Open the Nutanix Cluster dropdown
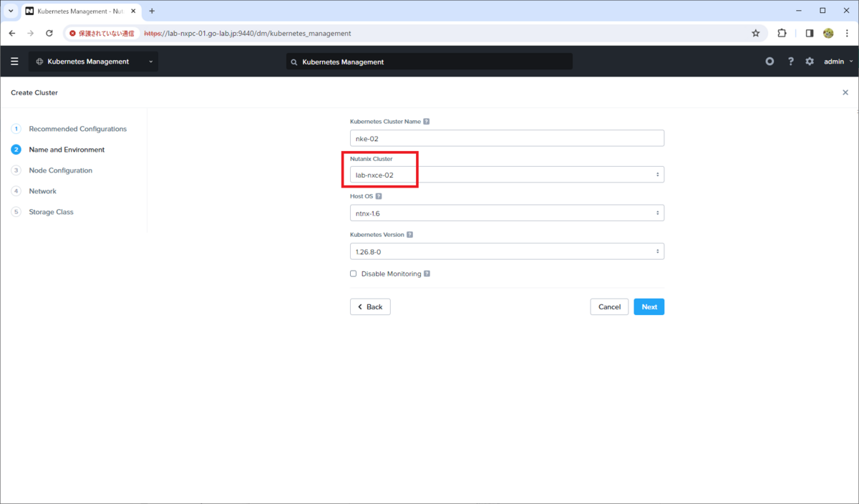Screen dimensions: 859x504 point(507,175)
